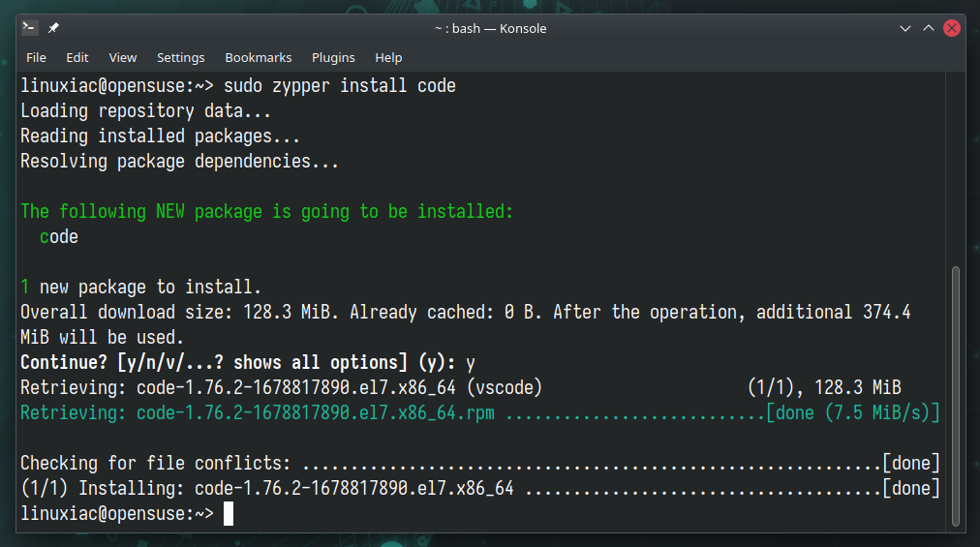This screenshot has height=547, width=980.
Task: Click the 'Retrieving: code-1.76.2-1678817890.el7.x86_64 (vscode)' line
Action: [281, 387]
